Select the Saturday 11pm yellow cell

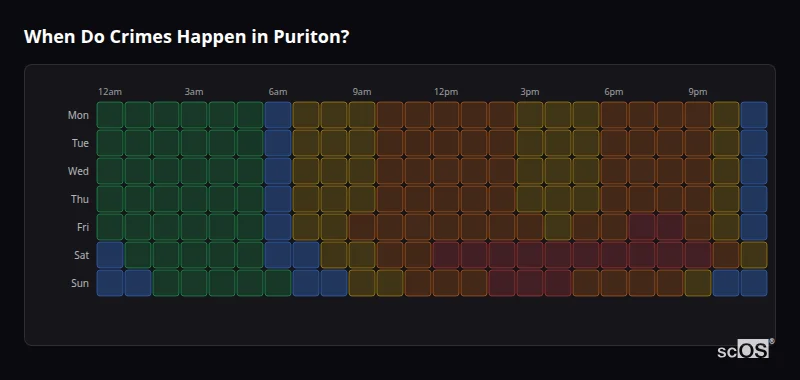[x=754, y=255]
